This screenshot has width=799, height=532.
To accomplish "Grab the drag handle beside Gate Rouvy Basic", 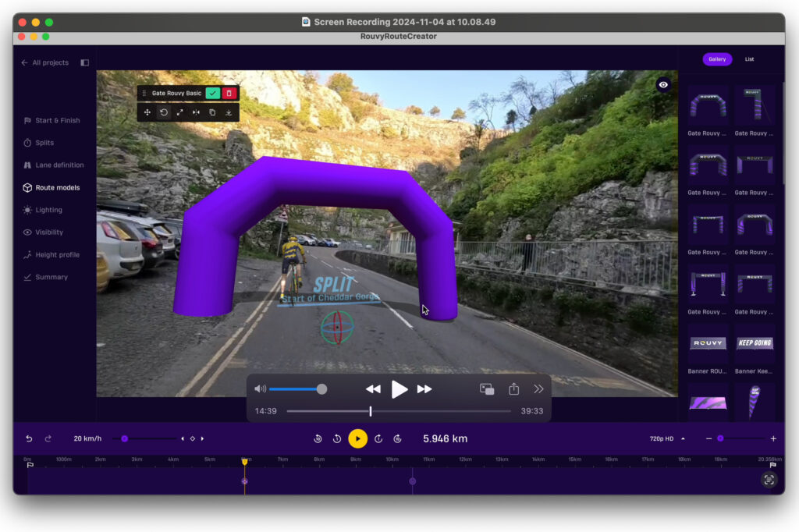I will pyautogui.click(x=144, y=94).
